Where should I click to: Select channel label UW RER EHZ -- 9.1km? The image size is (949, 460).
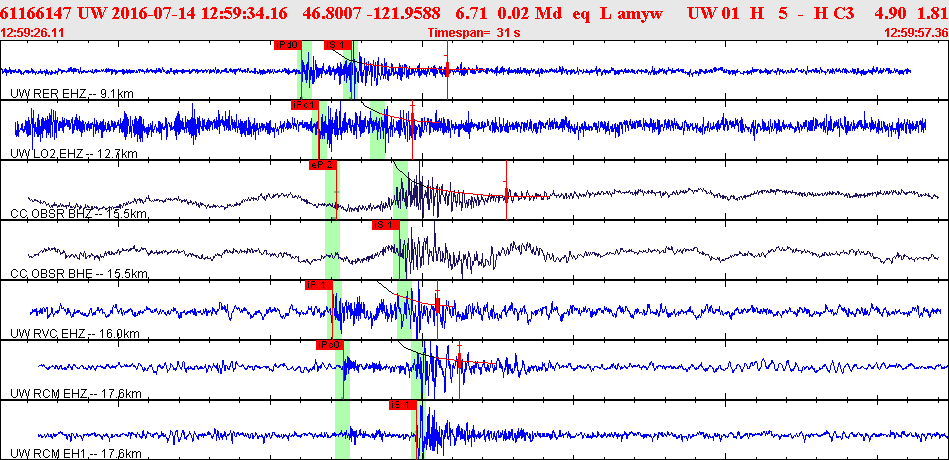[72, 94]
